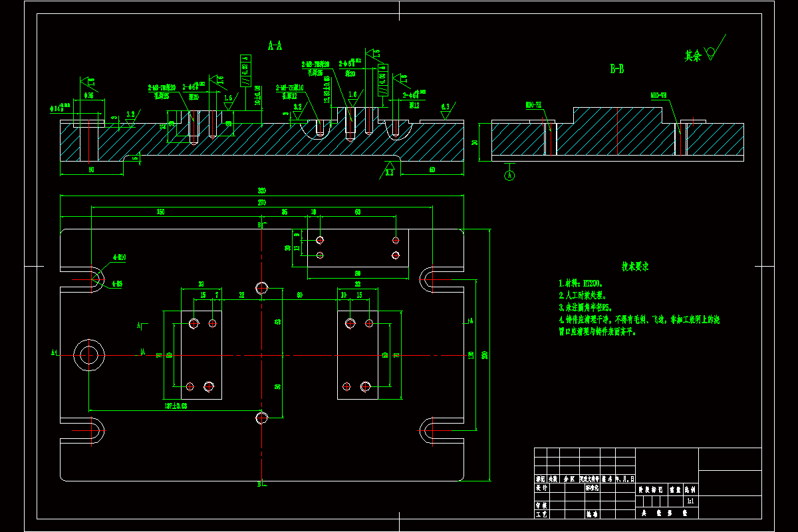Click the 150 dimension text
This screenshot has height=532, width=798.
(160, 212)
